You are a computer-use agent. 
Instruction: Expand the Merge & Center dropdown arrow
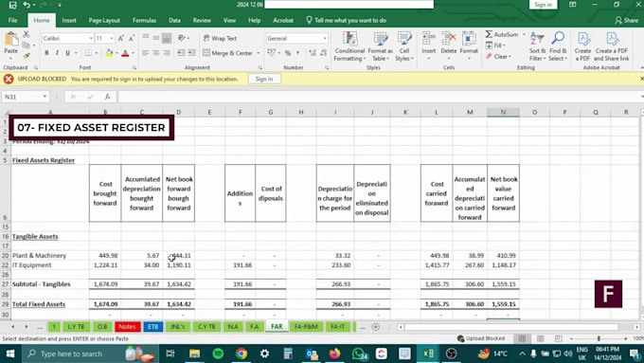click(259, 53)
